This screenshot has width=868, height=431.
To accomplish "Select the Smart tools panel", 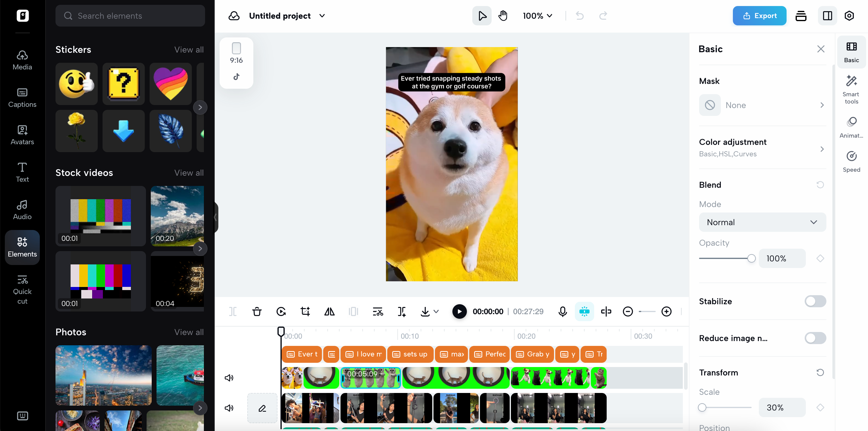I will coord(851,89).
